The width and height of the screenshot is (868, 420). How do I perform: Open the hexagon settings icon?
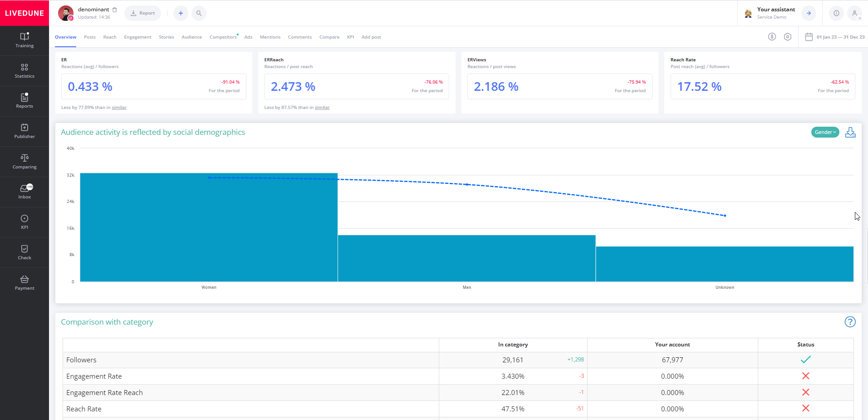click(x=788, y=37)
